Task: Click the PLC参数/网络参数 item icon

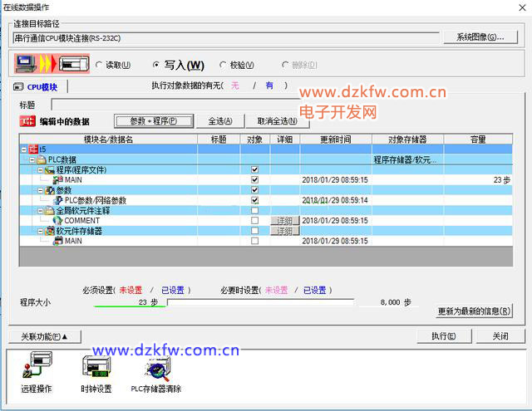Action: [57, 200]
